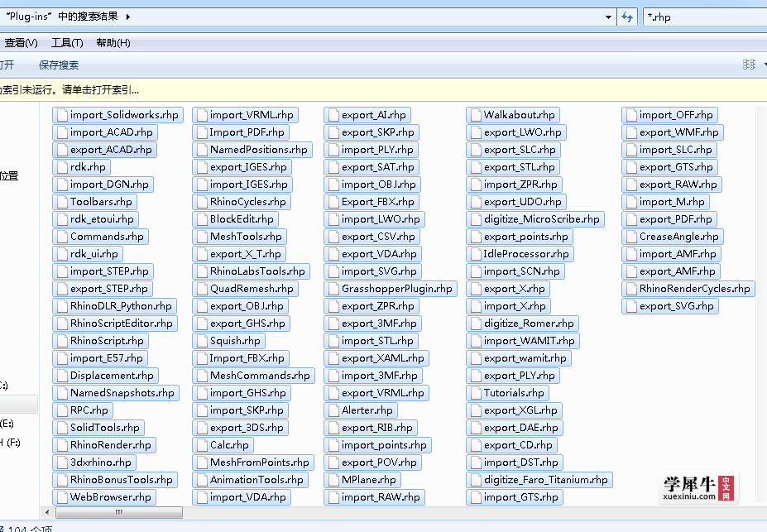Select the BlockEdit.rhp file icon
Image resolution: width=767 pixels, height=532 pixels.
202,219
